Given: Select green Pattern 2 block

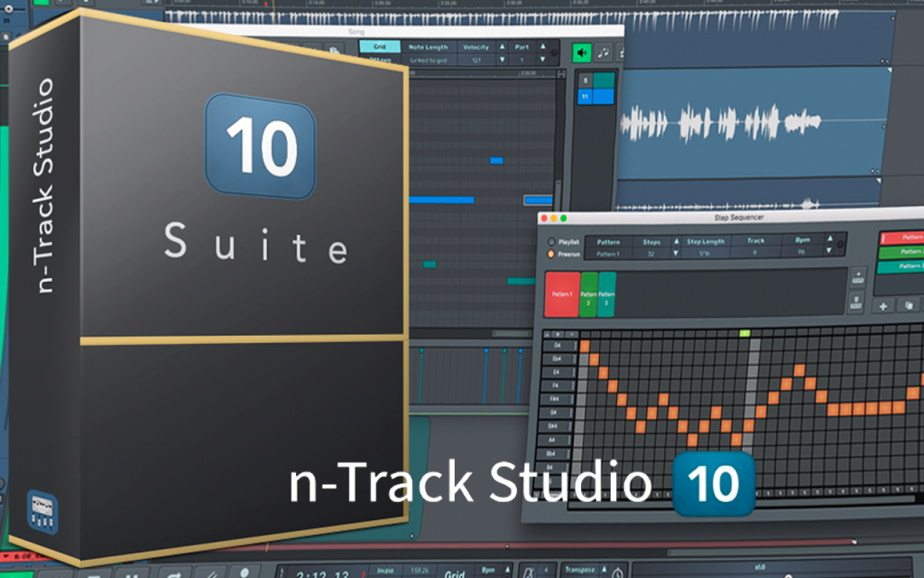Looking at the screenshot, I should 588,294.
